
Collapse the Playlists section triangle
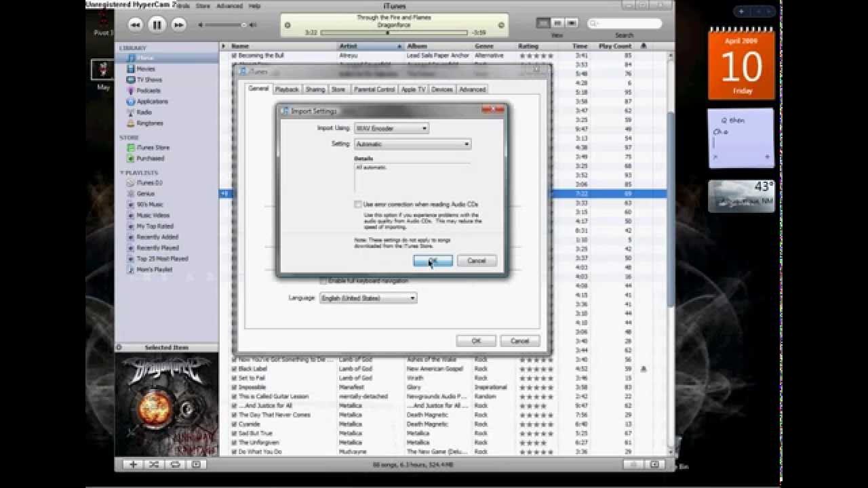[x=122, y=173]
